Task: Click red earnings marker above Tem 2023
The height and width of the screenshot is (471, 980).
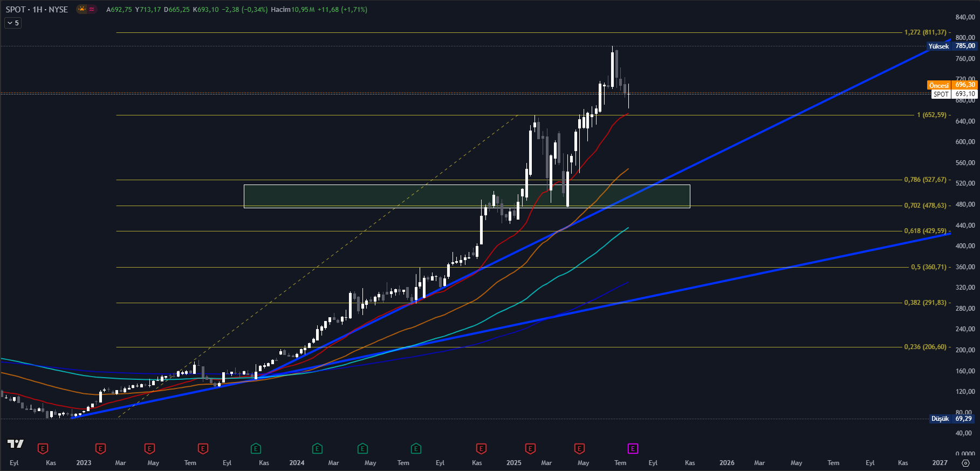Action: [203, 448]
